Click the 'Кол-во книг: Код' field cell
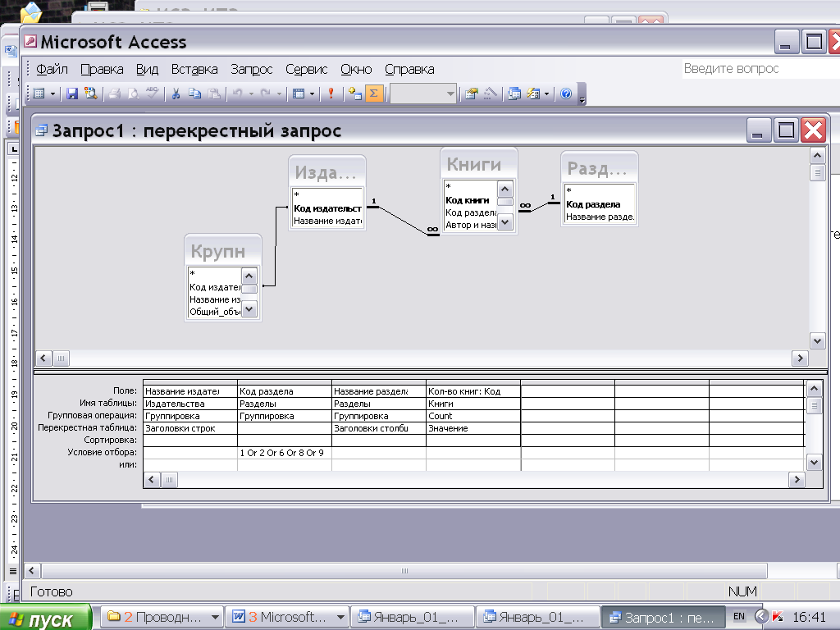 point(473,391)
